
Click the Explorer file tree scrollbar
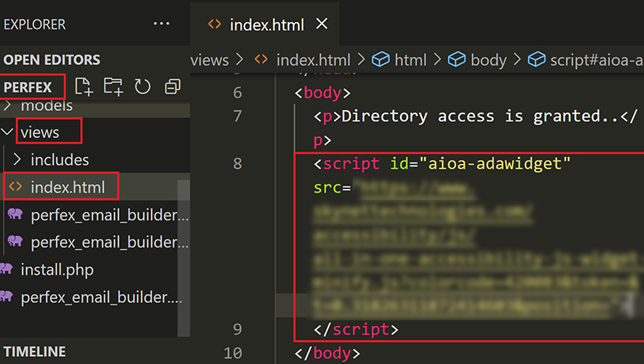click(183, 259)
